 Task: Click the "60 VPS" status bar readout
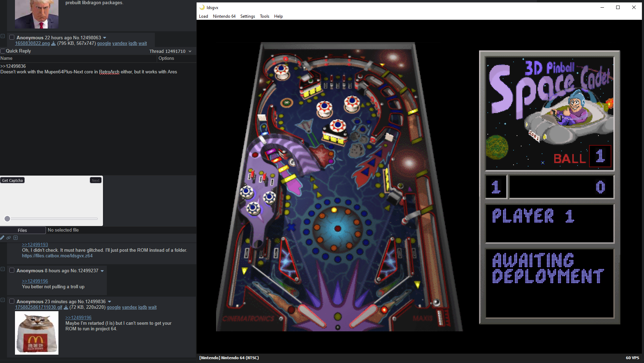pos(633,358)
